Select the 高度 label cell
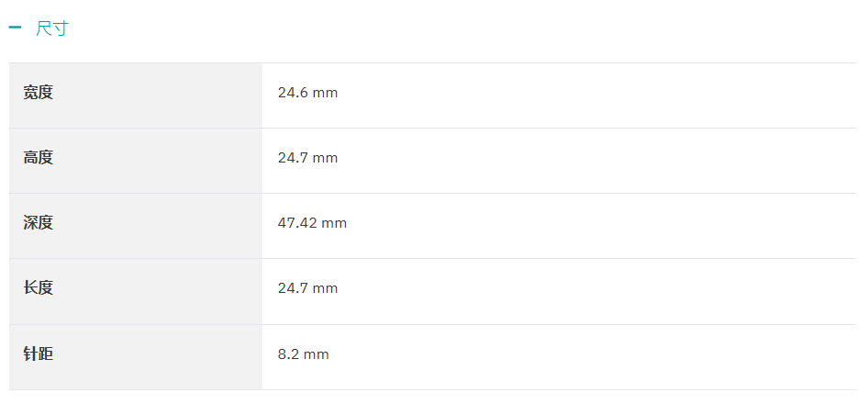 tap(136, 161)
